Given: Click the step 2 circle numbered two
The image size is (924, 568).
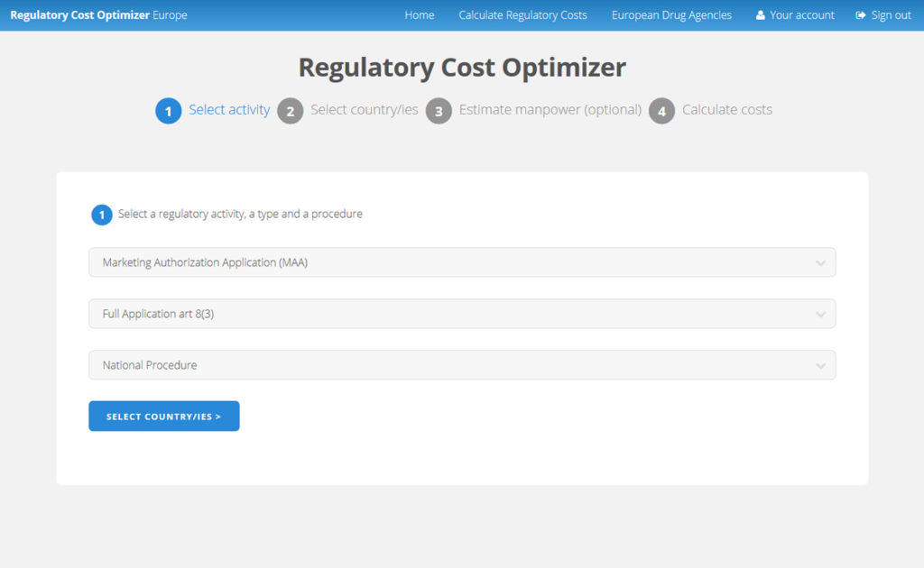Looking at the screenshot, I should pos(290,110).
